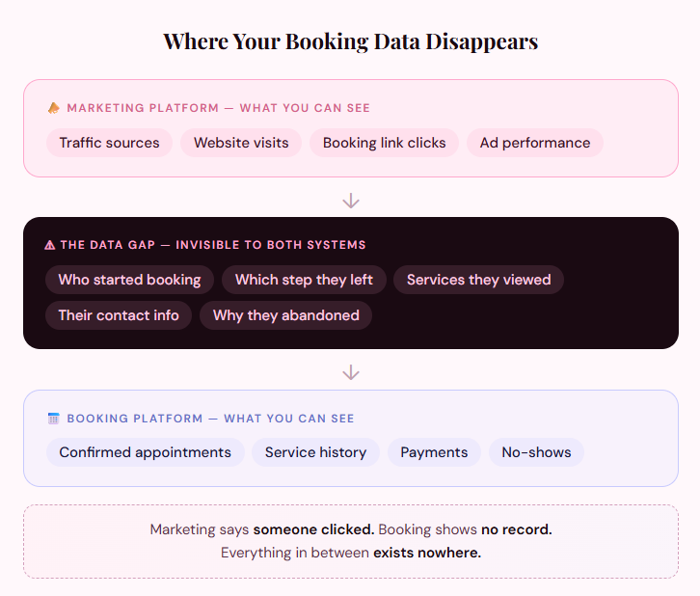This screenshot has height=596, width=700.
Task: Click the Their contact info pill
Action: click(119, 315)
